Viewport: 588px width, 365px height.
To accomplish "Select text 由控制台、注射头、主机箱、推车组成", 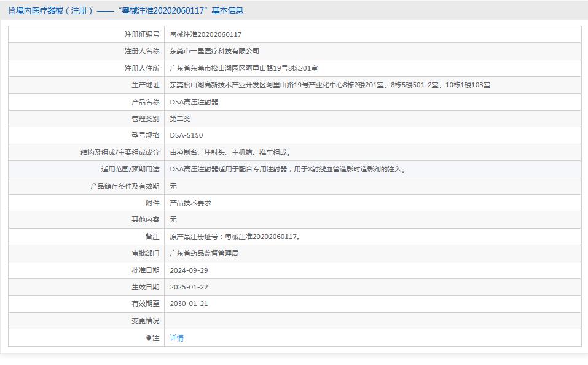I will tap(230, 152).
